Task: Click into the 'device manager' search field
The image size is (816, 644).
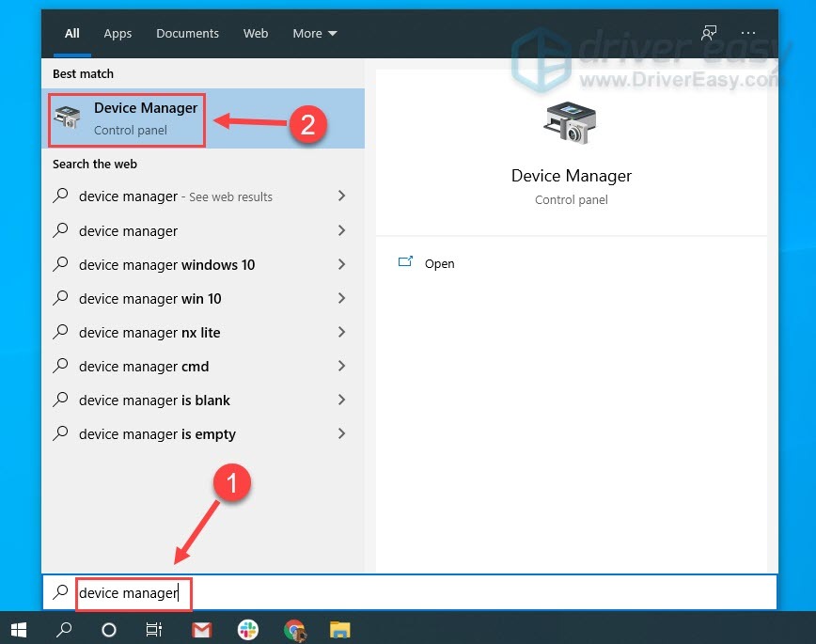Action: pyautogui.click(x=410, y=592)
